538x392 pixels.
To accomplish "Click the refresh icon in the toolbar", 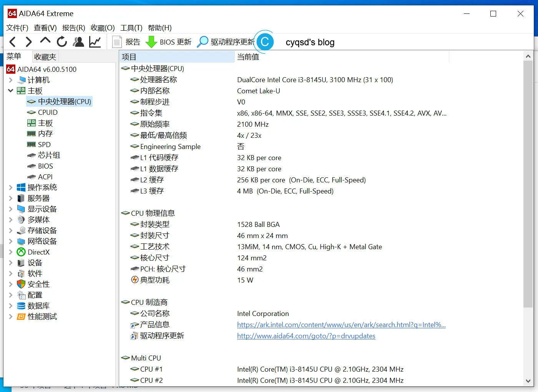I will tap(62, 42).
